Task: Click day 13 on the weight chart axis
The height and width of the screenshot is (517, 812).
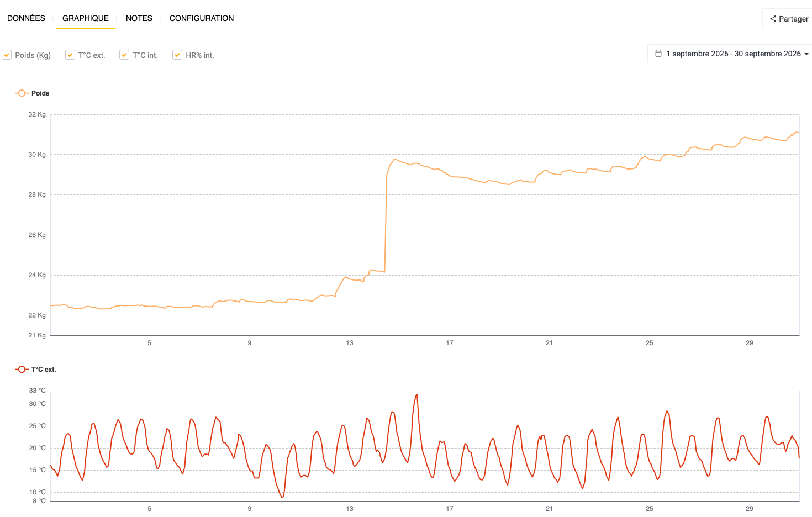Action: (x=350, y=343)
